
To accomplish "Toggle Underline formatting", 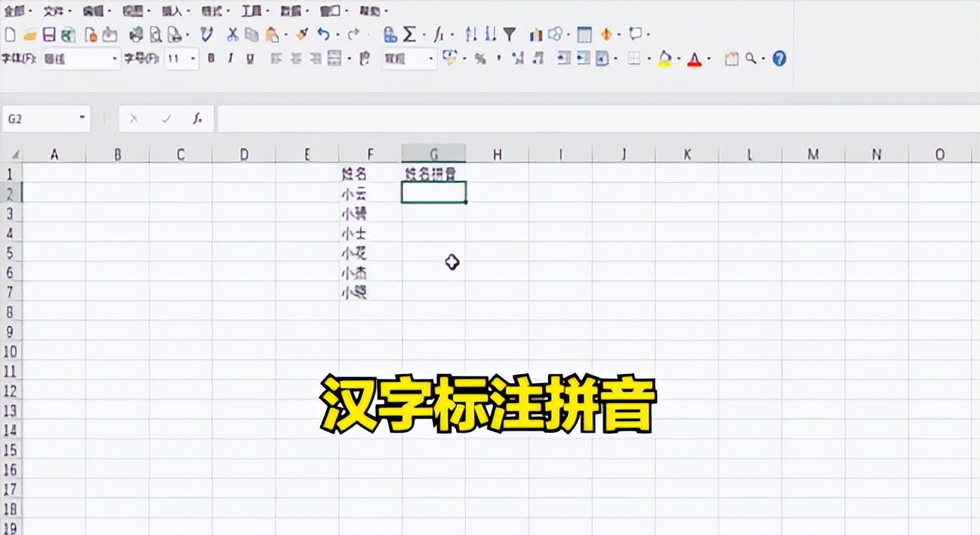I will tap(250, 59).
